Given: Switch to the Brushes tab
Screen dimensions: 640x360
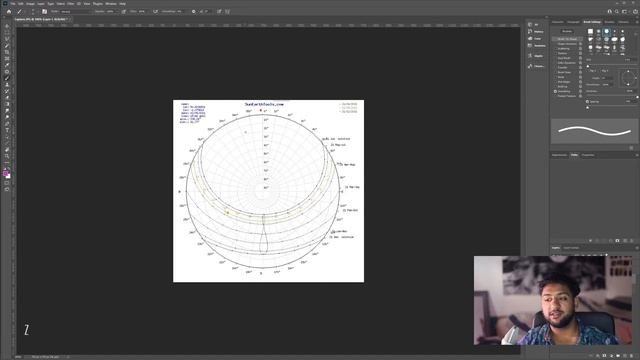Looking at the screenshot, I should click(x=609, y=22).
